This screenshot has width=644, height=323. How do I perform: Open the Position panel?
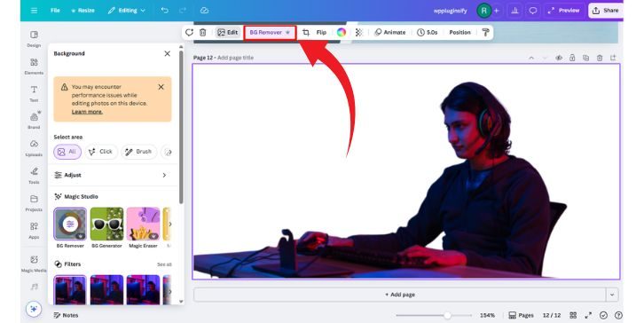tap(459, 33)
